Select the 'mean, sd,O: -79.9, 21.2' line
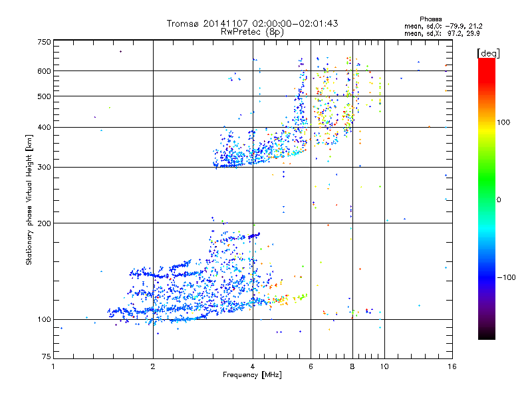 pos(443,26)
